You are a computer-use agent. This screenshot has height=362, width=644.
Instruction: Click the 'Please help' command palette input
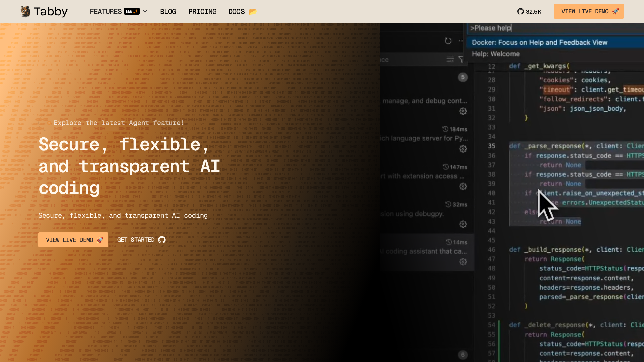[x=553, y=28]
